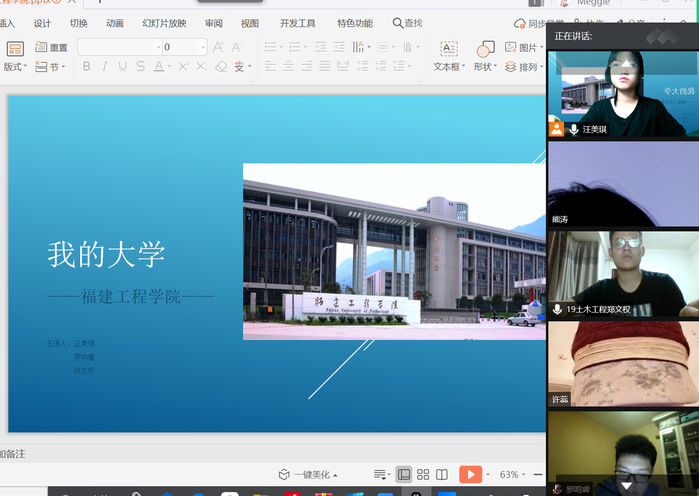The image size is (699, 496).
Task: Insert 图片 picture
Action: (x=523, y=47)
